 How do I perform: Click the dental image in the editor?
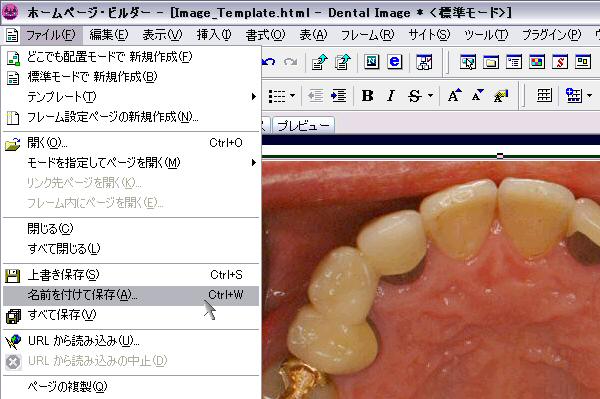[431, 280]
